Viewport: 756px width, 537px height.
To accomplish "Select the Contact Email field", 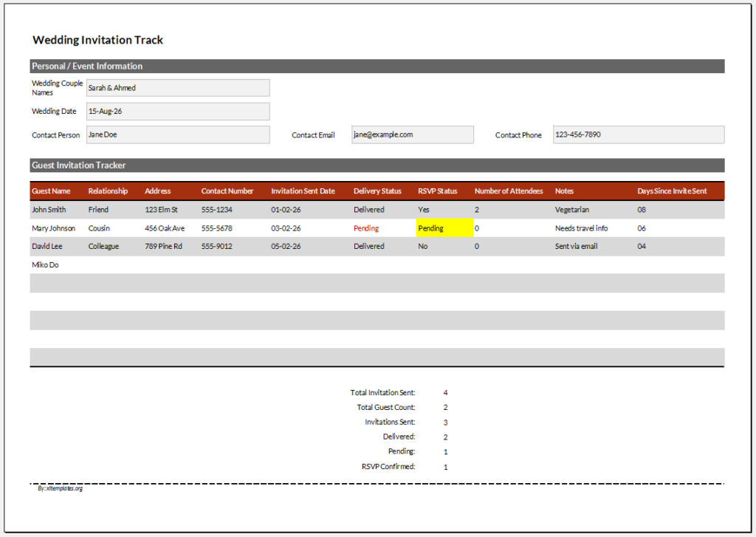I will 412,135.
